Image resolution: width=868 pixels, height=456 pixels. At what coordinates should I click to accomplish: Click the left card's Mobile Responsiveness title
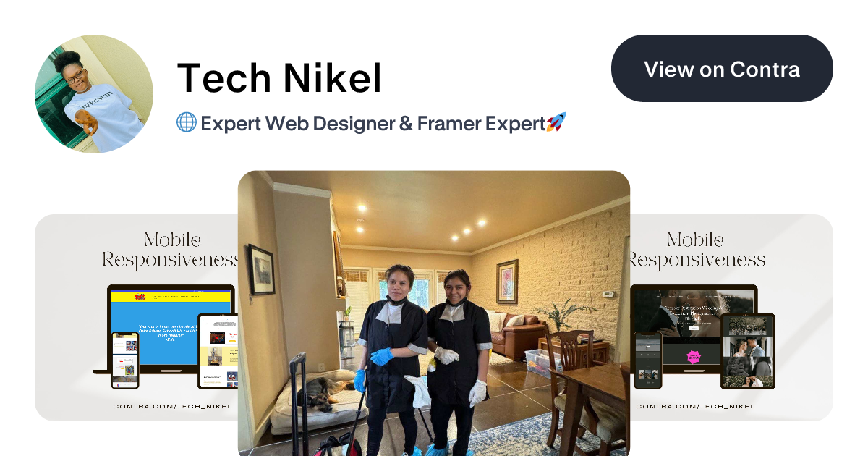(171, 249)
